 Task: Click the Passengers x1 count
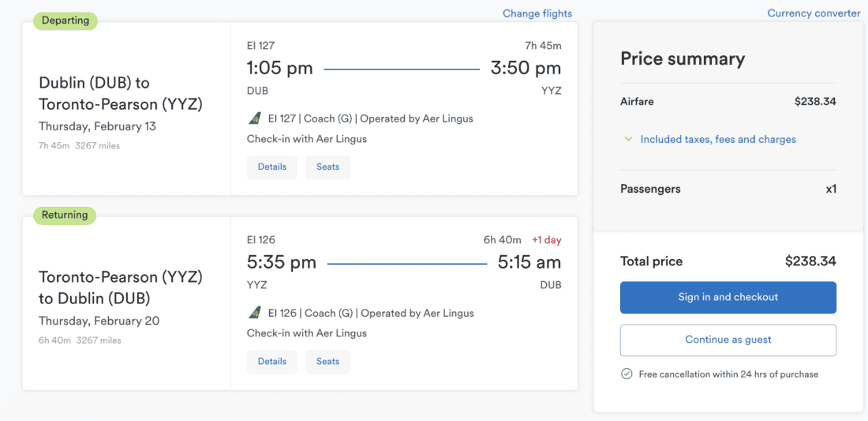coord(831,189)
